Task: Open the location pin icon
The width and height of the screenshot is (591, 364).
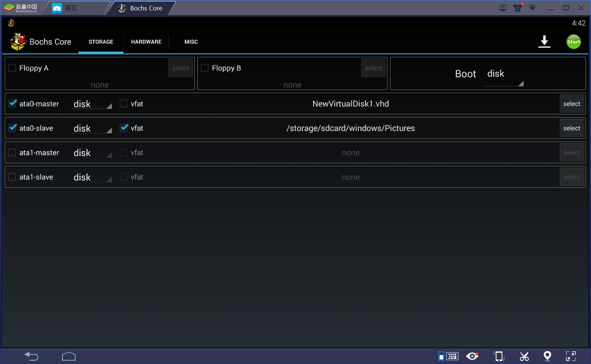Action: pos(547,356)
